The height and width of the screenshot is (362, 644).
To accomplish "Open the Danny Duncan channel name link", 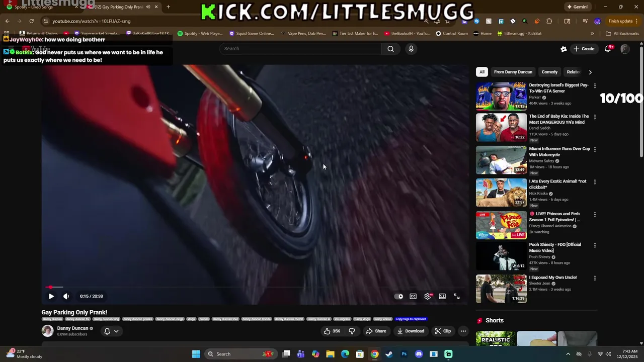I will click(x=72, y=328).
